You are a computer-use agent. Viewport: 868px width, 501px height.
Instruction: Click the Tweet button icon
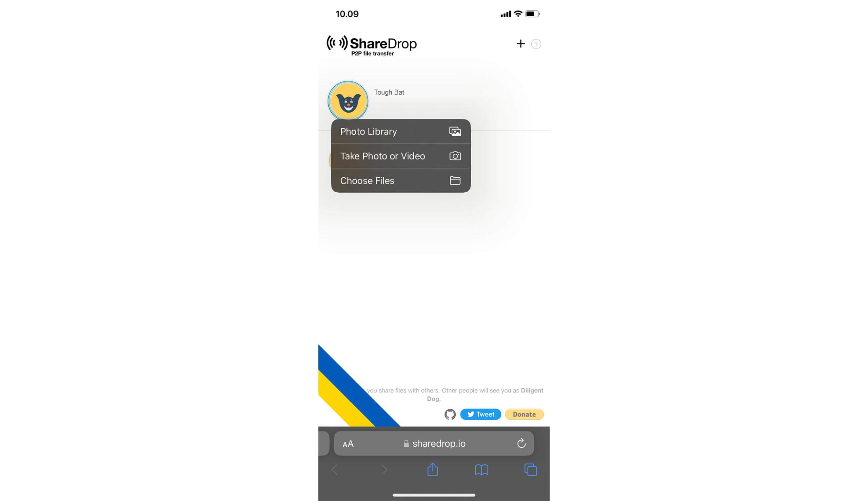click(x=480, y=414)
